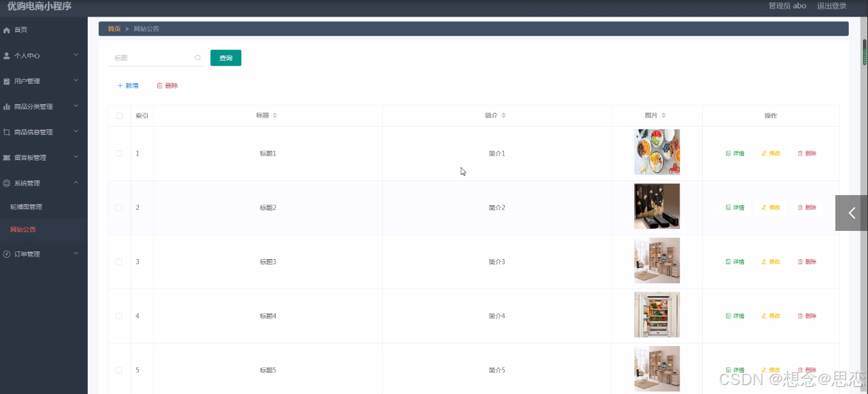
Task: Check the checkbox for row 标题2
Action: (119, 208)
